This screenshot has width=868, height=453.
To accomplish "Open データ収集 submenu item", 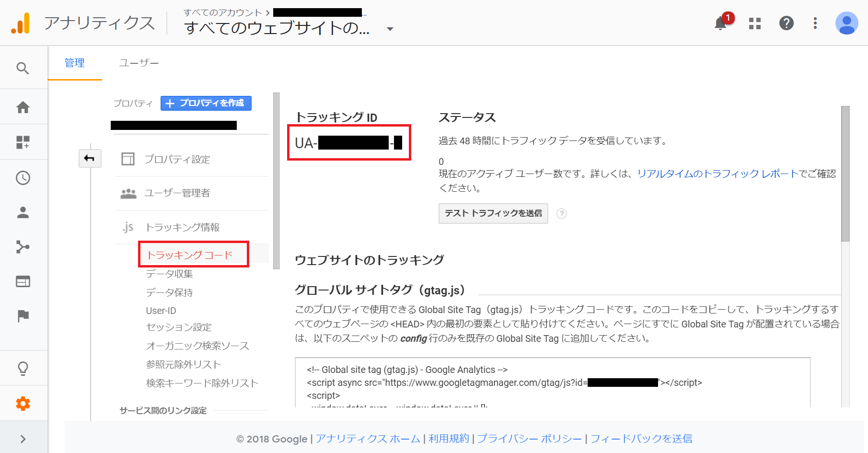I will 170,274.
